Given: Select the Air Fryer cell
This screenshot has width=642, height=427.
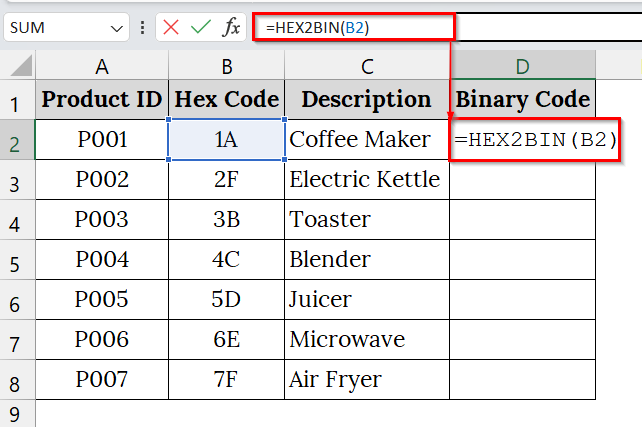Looking at the screenshot, I should tap(367, 380).
